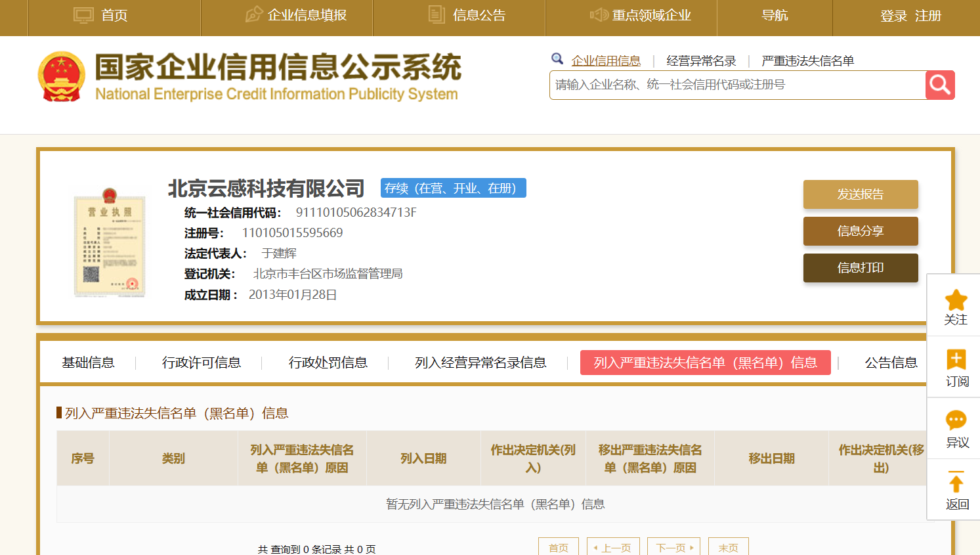Click the 类别 column header
Screen dimensions: 980x555
173,458
